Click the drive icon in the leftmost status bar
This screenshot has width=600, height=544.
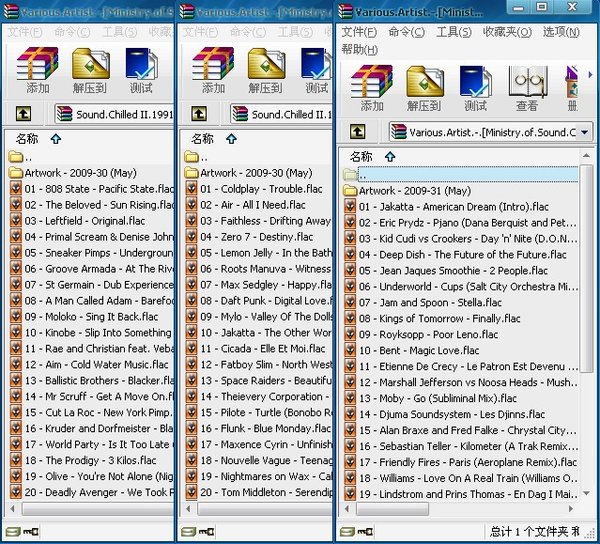click(12, 532)
